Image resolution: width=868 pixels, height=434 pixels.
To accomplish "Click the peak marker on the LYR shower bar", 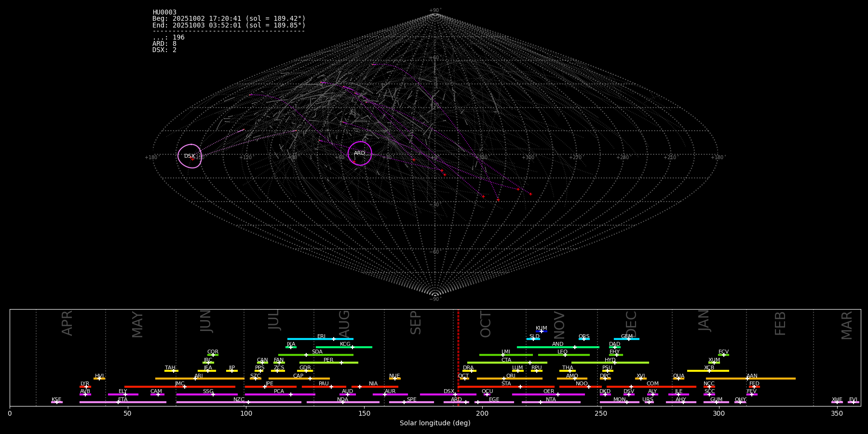I will click(x=86, y=387).
